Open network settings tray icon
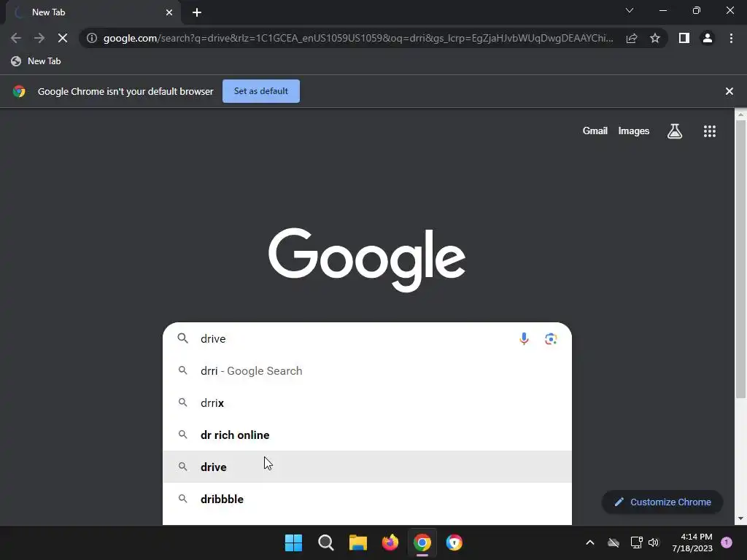 click(x=636, y=542)
